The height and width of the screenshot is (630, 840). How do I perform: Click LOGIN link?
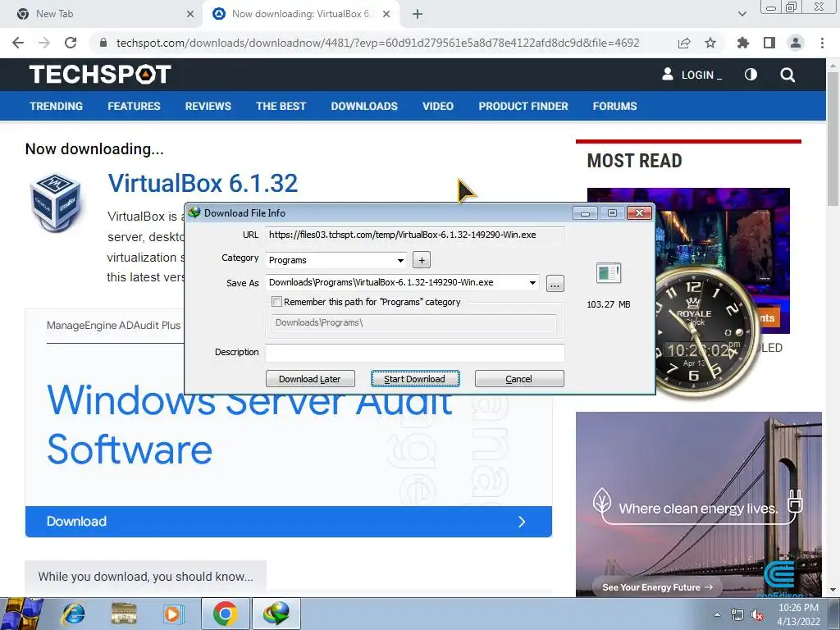pyautogui.click(x=692, y=75)
